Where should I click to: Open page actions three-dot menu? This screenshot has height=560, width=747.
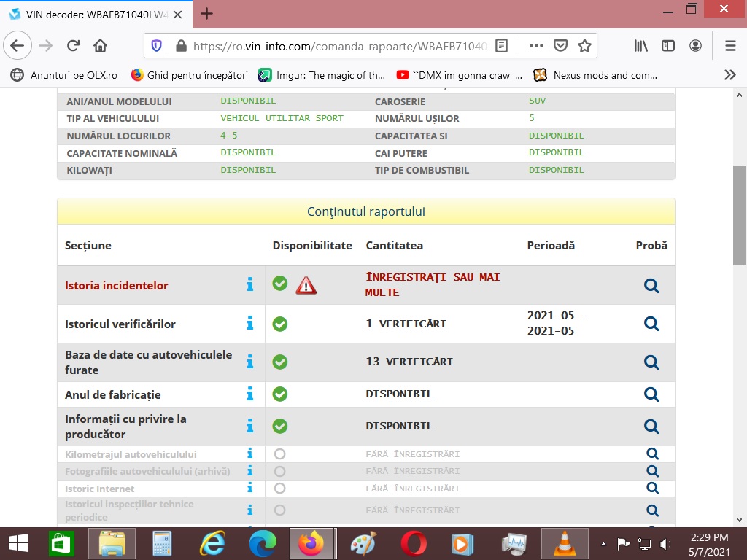536,46
